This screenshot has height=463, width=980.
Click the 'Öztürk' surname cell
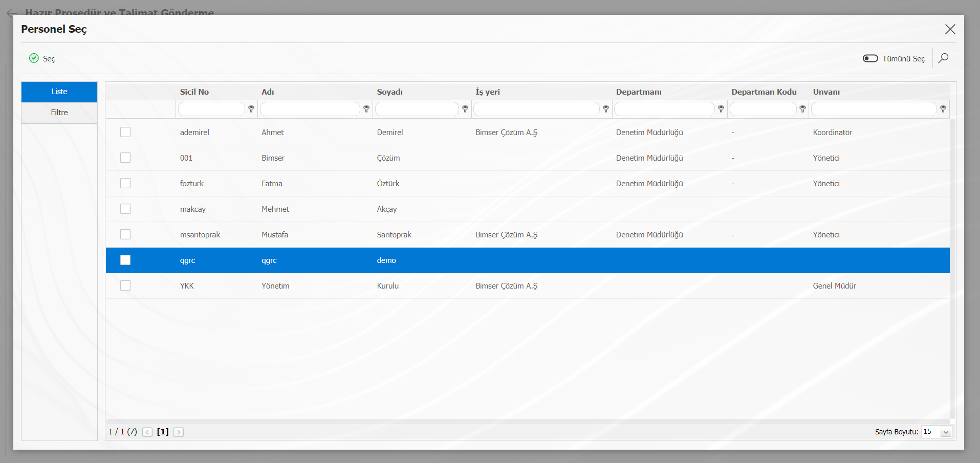point(388,184)
